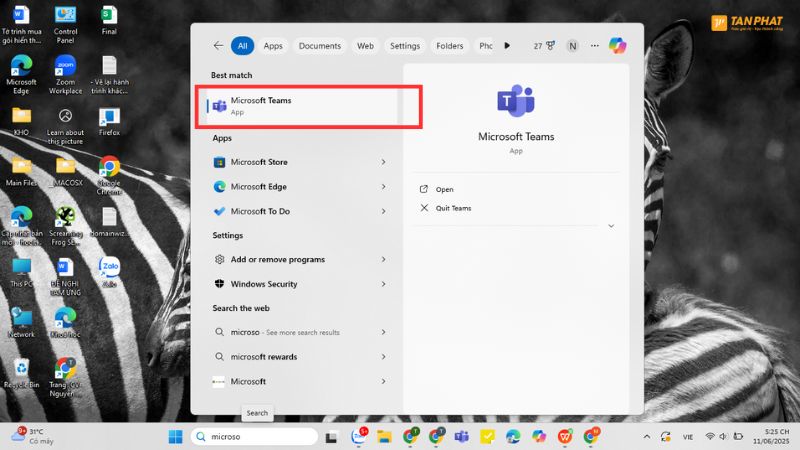Open Microsoft Edge from the taskbar
This screenshot has height=450, width=800.
[x=513, y=437]
